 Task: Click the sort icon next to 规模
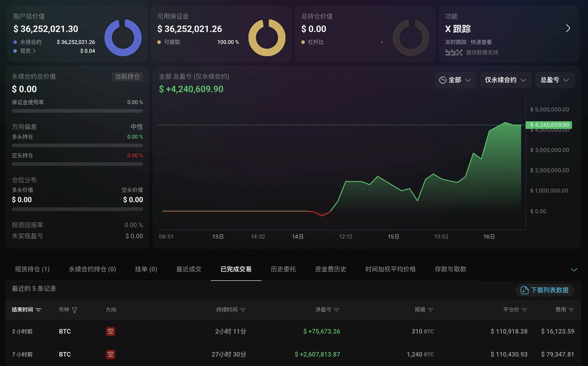tap(431, 310)
